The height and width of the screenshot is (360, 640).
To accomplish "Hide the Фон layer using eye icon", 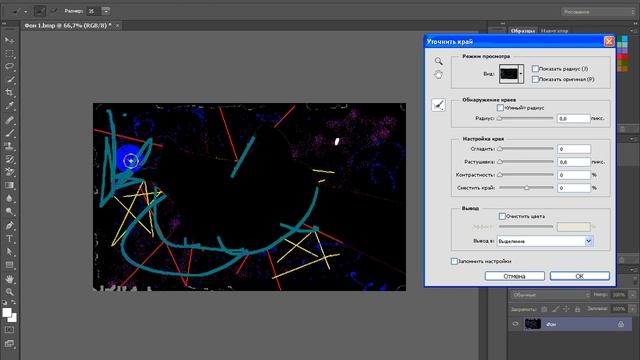I will pyautogui.click(x=515, y=324).
